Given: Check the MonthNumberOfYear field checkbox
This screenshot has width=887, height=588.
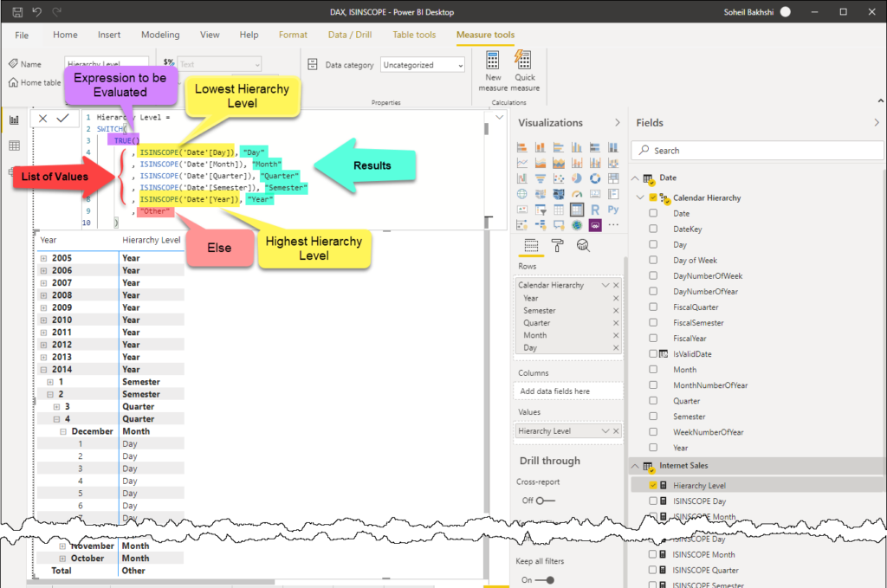Looking at the screenshot, I should point(653,385).
